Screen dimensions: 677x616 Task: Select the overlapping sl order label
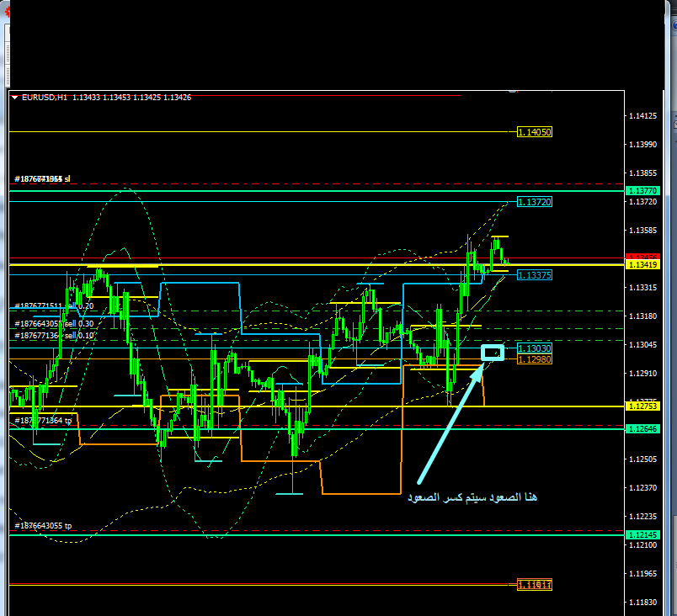42,178
